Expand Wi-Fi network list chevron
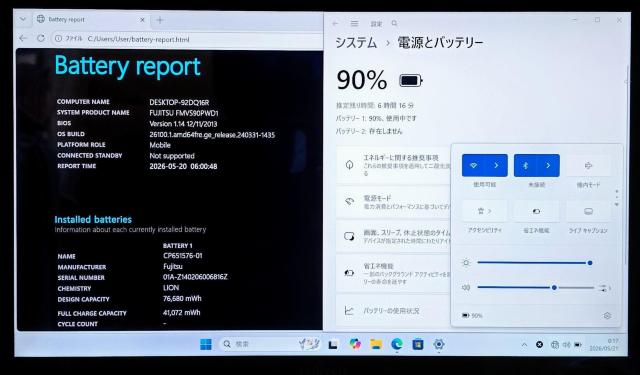 click(x=496, y=166)
